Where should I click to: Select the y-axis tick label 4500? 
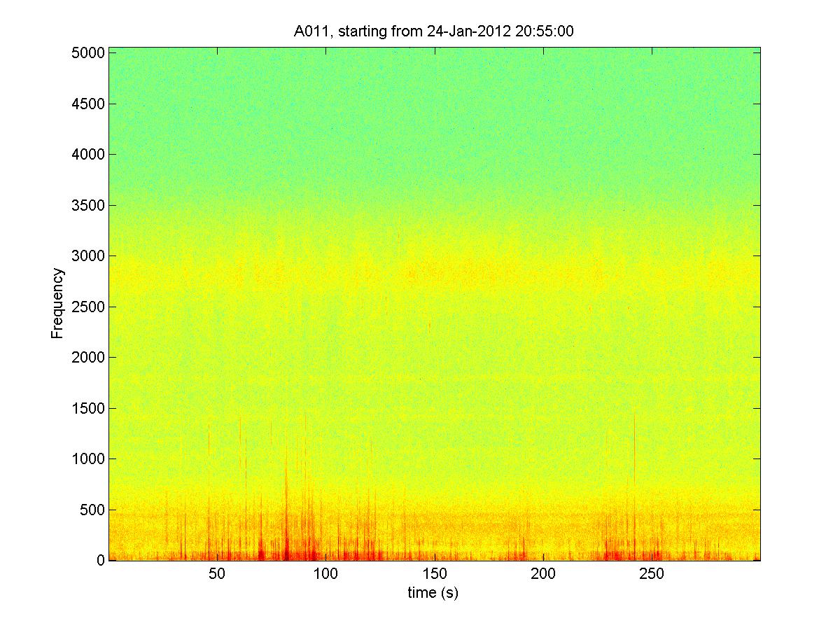pyautogui.click(x=88, y=104)
